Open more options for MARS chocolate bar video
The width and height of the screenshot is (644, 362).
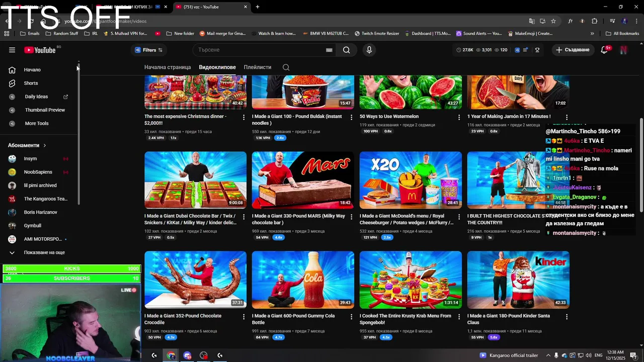coord(351,217)
